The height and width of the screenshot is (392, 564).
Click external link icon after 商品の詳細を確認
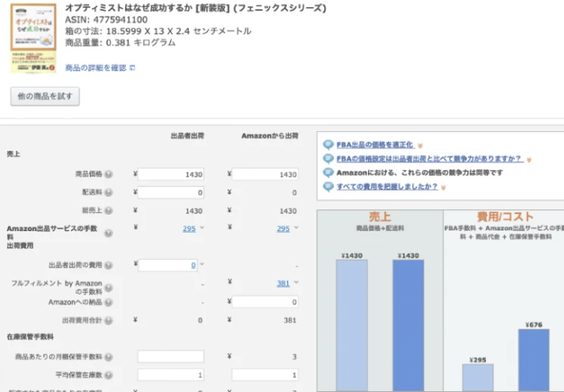(x=132, y=68)
